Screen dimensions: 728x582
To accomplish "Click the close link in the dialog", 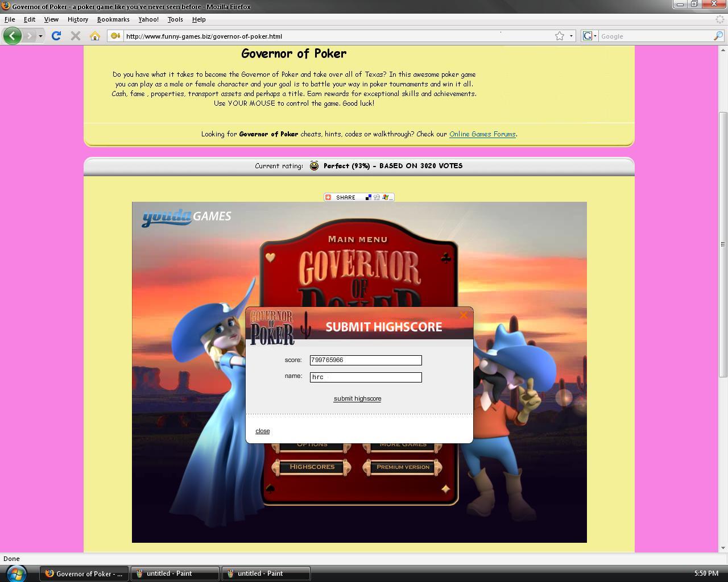I will tap(263, 431).
